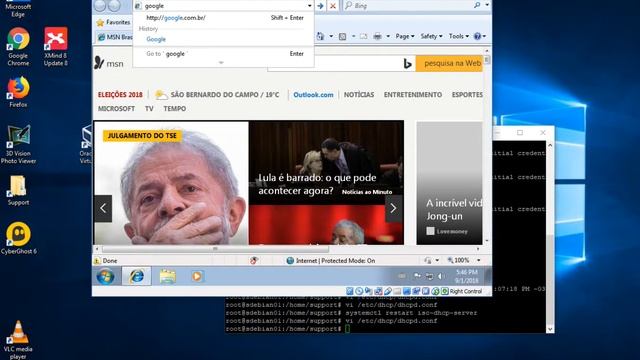Open Microsoft Edge desktop shortcut
The width and height of the screenshot is (640, 360).
(x=18, y=9)
